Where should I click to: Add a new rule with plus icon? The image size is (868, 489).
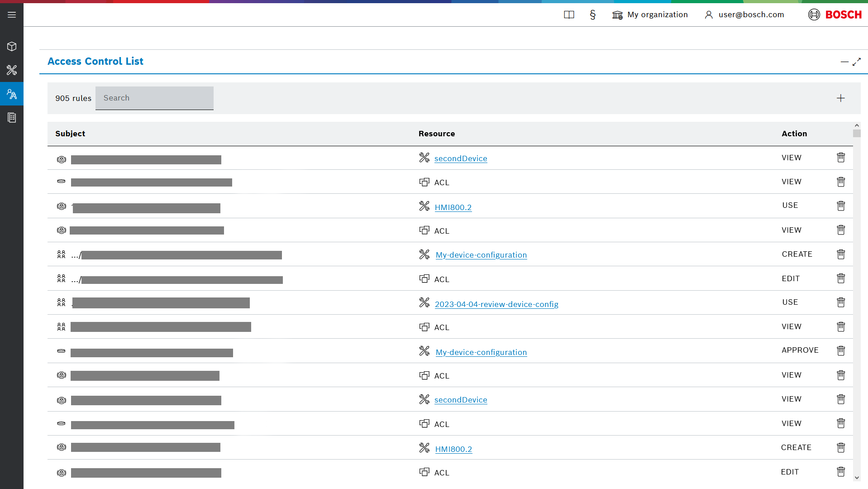pyautogui.click(x=840, y=98)
